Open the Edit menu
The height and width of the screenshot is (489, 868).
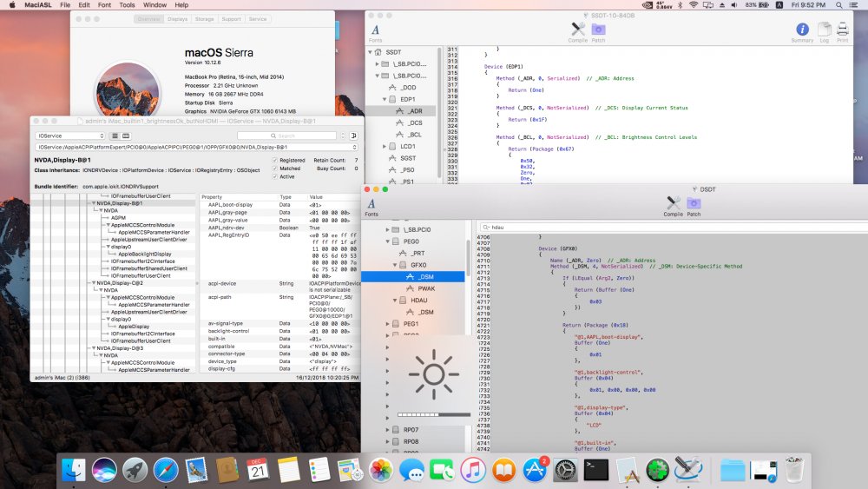pos(84,5)
